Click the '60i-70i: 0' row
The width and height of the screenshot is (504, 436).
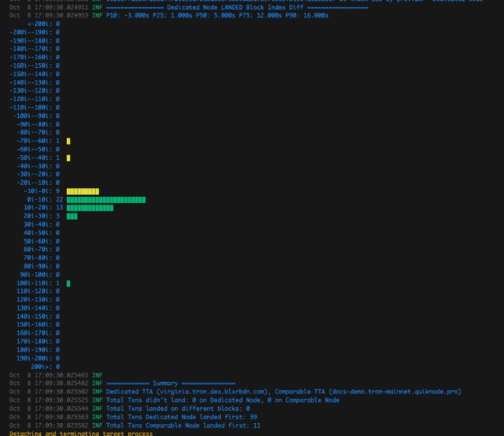tap(42, 250)
